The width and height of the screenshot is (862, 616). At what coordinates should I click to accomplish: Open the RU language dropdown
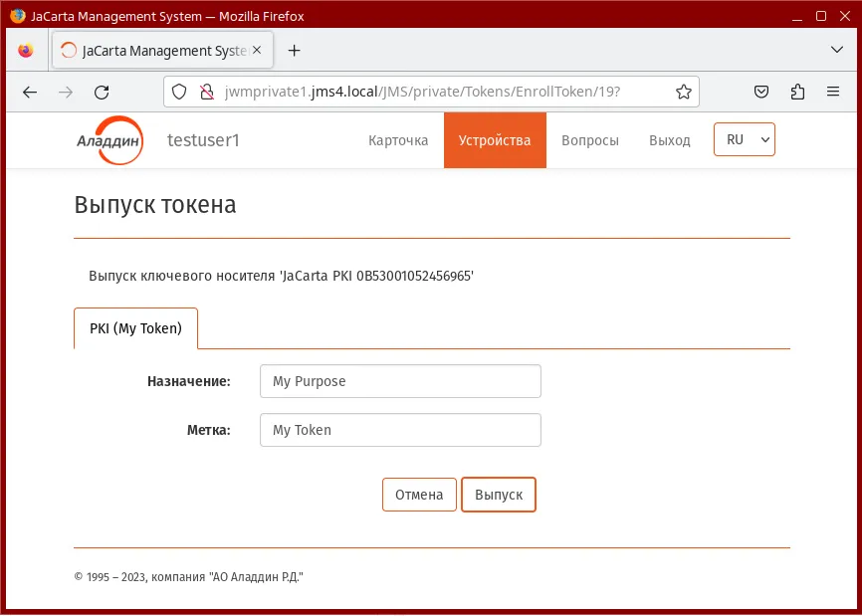(x=744, y=139)
